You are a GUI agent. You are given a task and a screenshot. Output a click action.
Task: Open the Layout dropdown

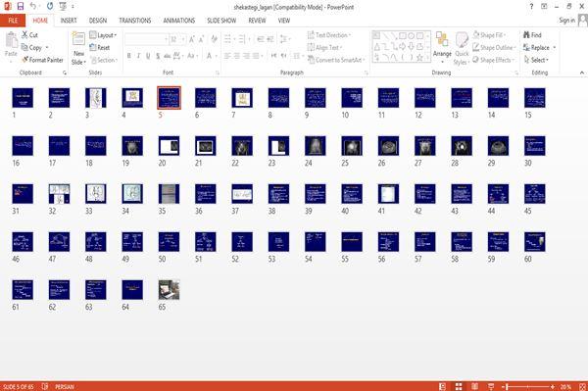point(103,35)
